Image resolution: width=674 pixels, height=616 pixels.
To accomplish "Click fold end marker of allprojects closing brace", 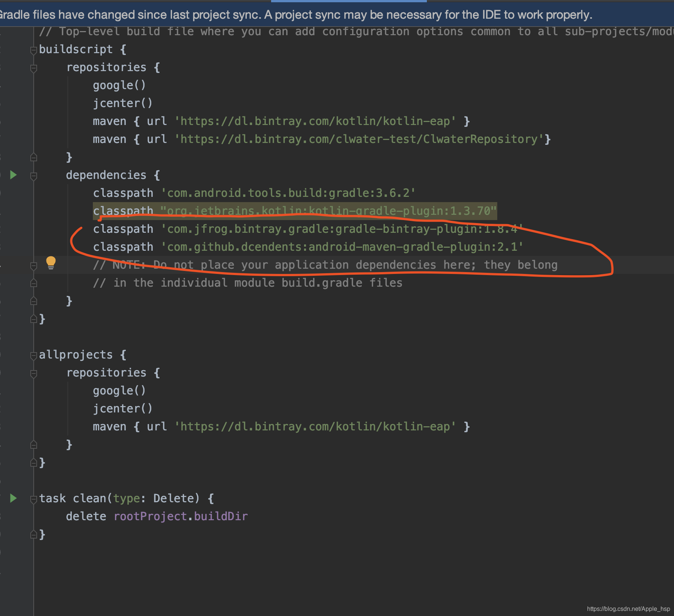I will tap(34, 463).
